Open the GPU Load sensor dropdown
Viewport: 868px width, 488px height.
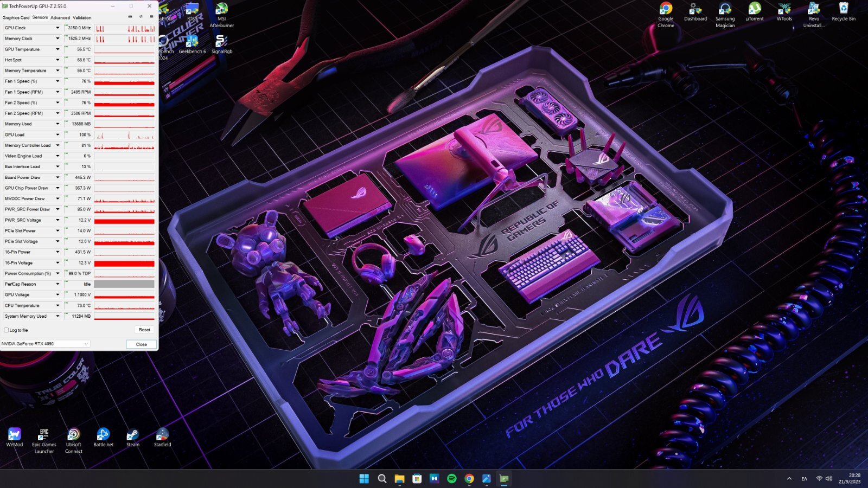coord(58,134)
